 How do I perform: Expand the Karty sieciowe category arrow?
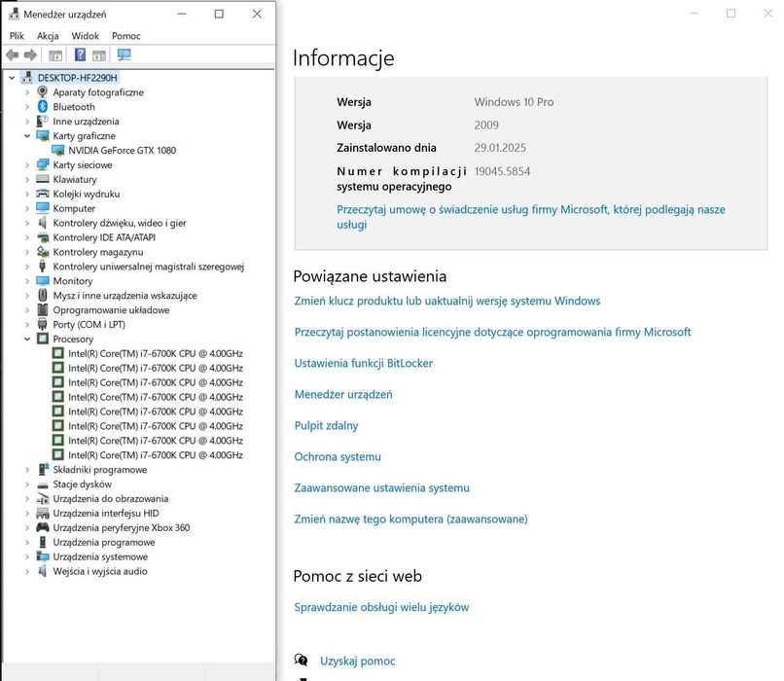27,164
